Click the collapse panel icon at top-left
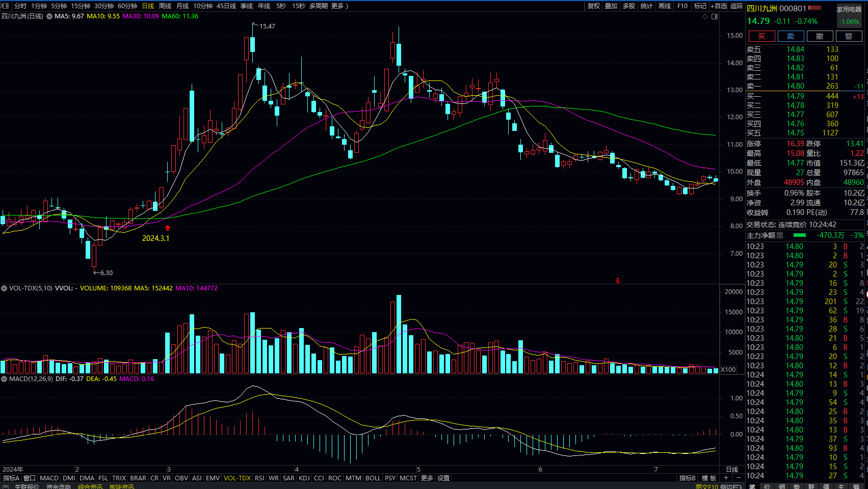The height and width of the screenshot is (489, 868). 6,6
